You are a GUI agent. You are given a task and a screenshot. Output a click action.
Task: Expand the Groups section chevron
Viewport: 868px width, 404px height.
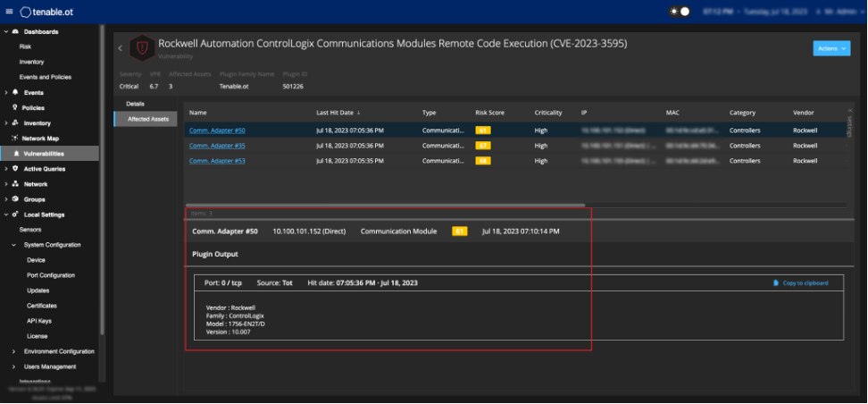click(6, 199)
